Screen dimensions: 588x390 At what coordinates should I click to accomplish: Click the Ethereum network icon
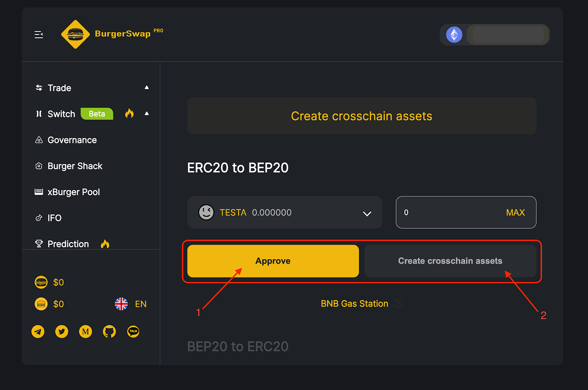pyautogui.click(x=454, y=34)
